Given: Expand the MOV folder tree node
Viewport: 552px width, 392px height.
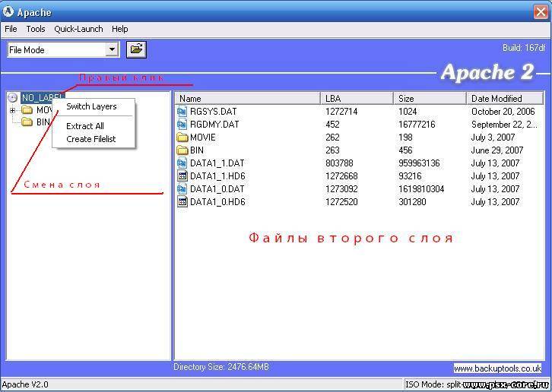Looking at the screenshot, I should pos(13,110).
